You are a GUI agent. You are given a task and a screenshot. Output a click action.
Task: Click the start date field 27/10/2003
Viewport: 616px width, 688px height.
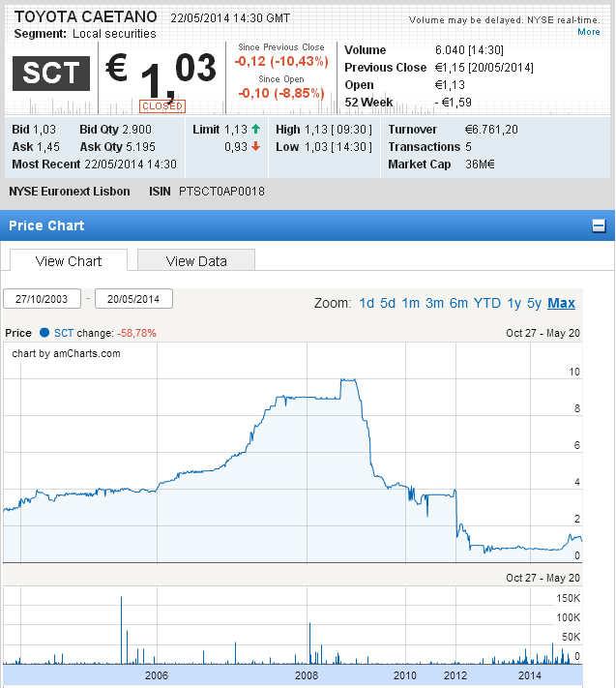click(42, 299)
